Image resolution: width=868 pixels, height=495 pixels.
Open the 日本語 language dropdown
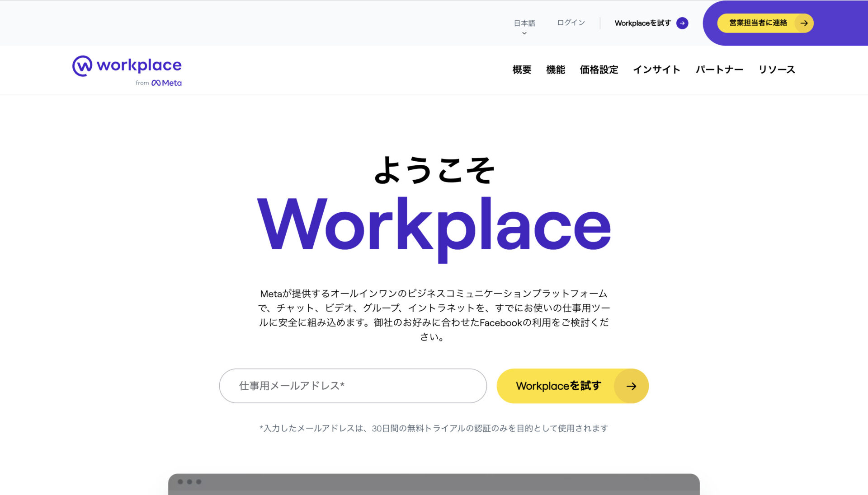coord(524,23)
